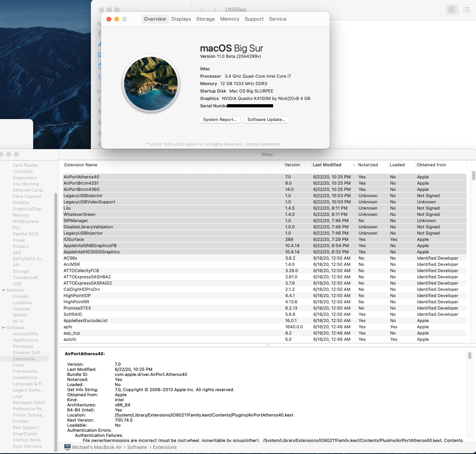The width and height of the screenshot is (476, 454).
Task: Select Ethernet Cards in the sidebar
Action: pyautogui.click(x=28, y=190)
